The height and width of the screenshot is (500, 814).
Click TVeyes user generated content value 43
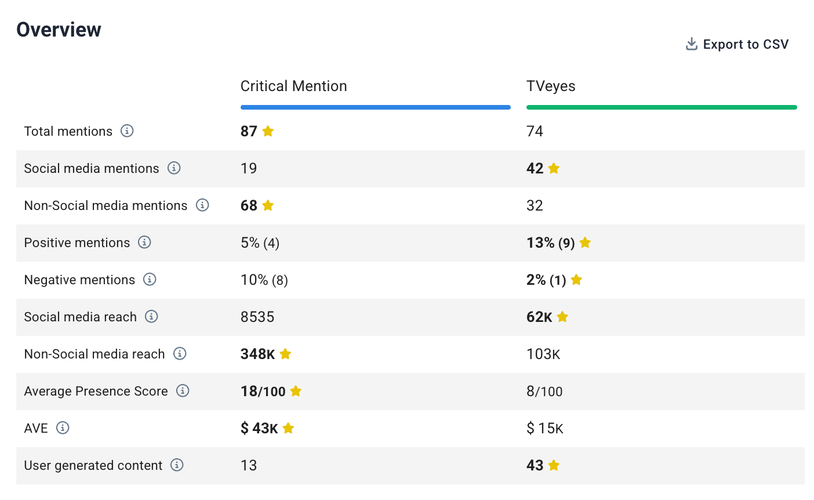[535, 465]
